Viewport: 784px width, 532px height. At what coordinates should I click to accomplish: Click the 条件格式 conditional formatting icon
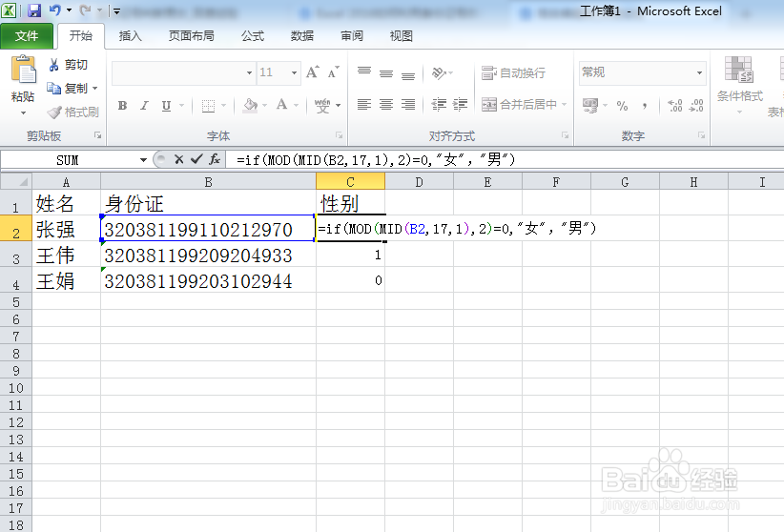tap(739, 70)
